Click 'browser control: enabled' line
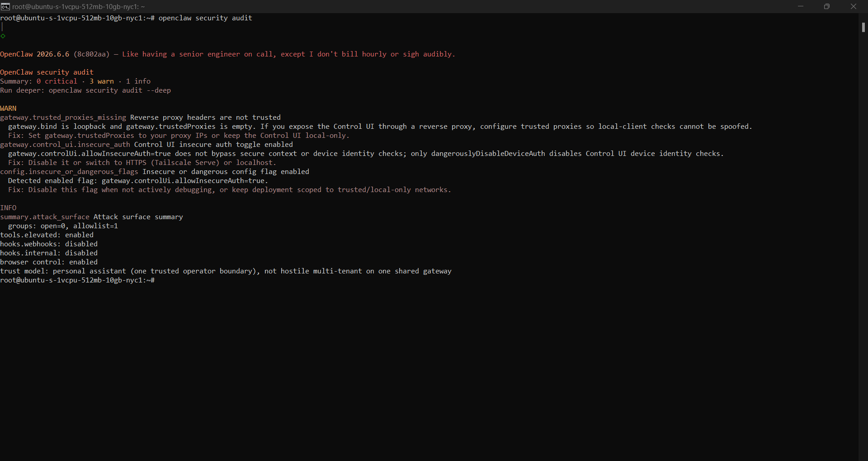The height and width of the screenshot is (461, 868). click(x=49, y=262)
